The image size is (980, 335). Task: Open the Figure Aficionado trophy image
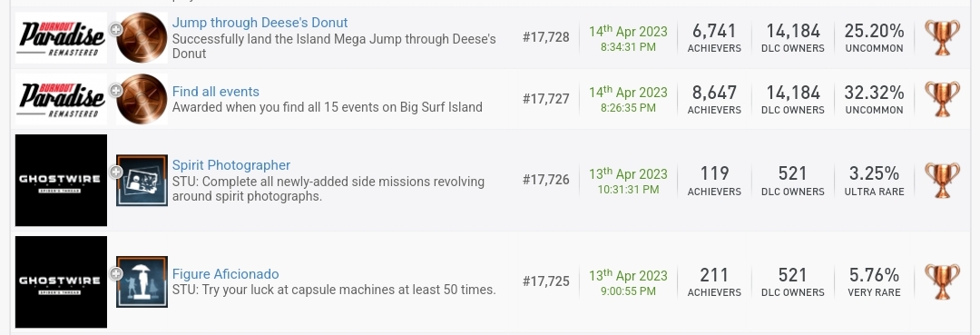[142, 281]
